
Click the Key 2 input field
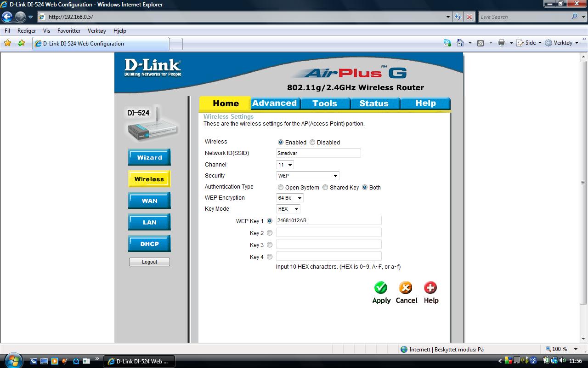[x=329, y=232]
